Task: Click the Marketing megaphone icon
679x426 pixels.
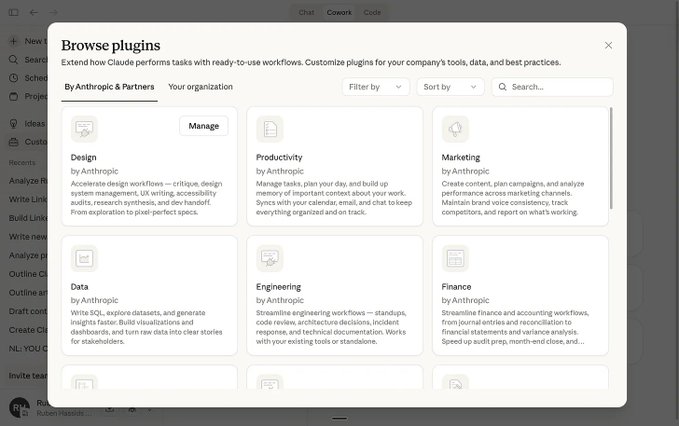Action: click(455, 129)
